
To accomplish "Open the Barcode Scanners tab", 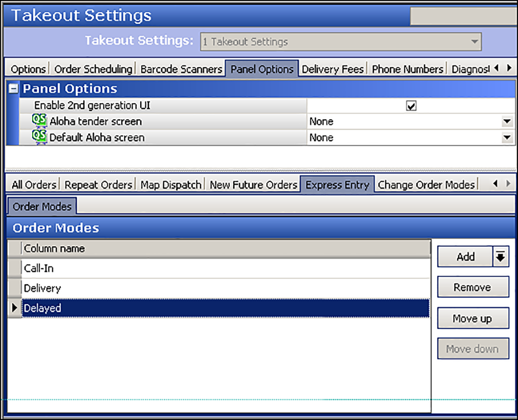I will [181, 69].
